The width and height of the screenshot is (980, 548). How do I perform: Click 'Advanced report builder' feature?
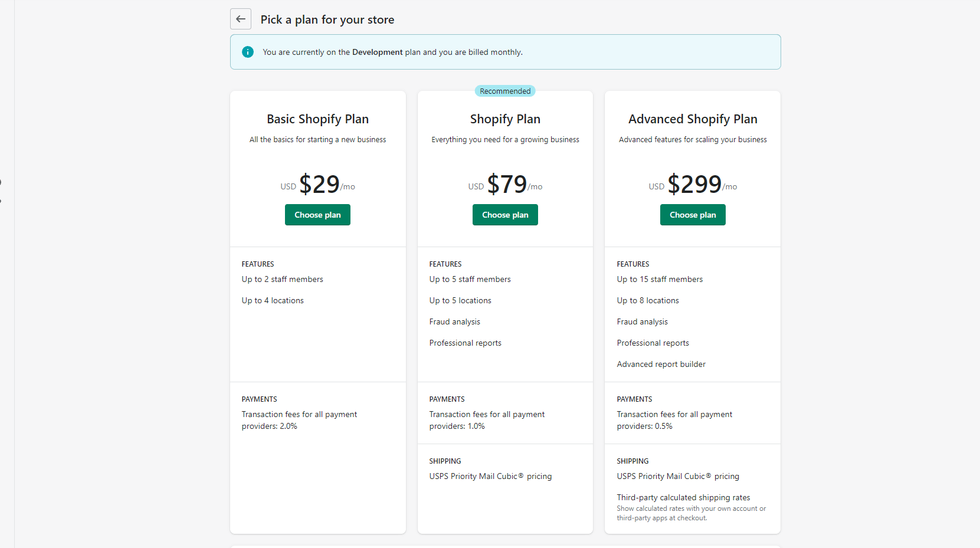[661, 364]
